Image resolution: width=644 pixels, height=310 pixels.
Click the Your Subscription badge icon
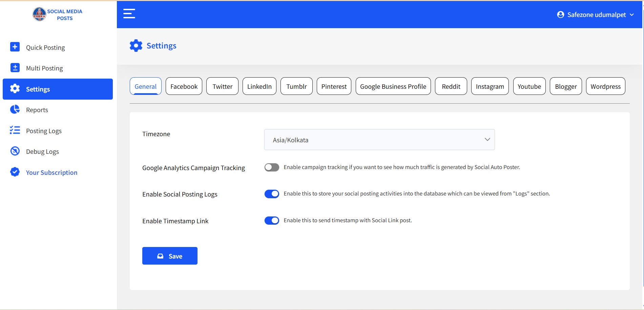(15, 172)
